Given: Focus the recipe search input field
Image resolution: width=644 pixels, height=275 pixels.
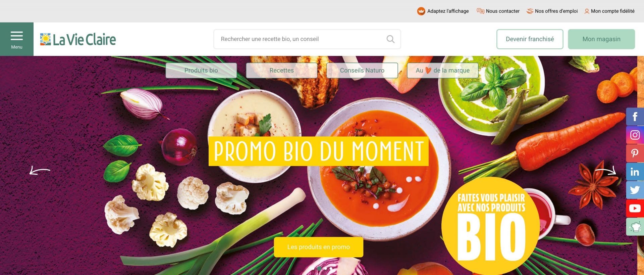Looking at the screenshot, I should [x=307, y=39].
